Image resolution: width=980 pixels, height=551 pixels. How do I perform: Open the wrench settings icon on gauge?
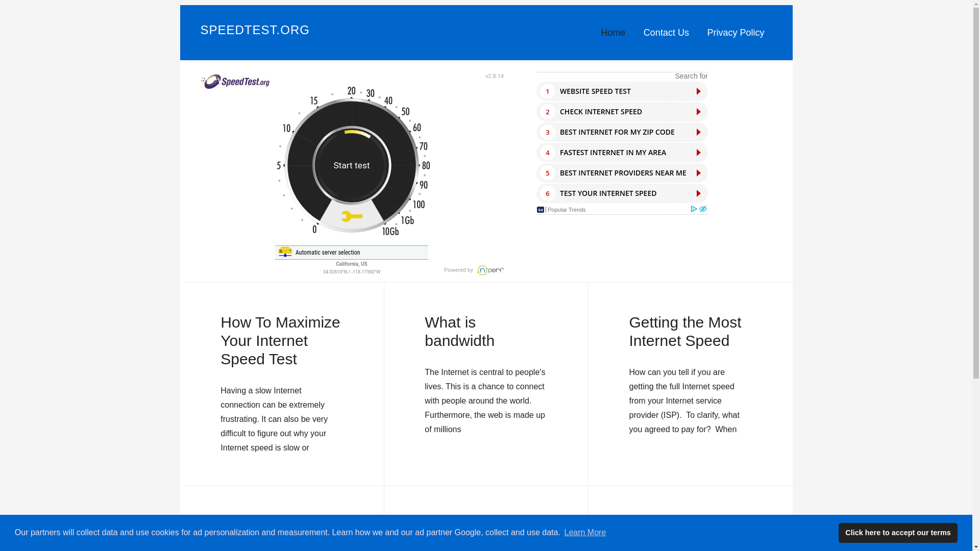click(x=351, y=216)
